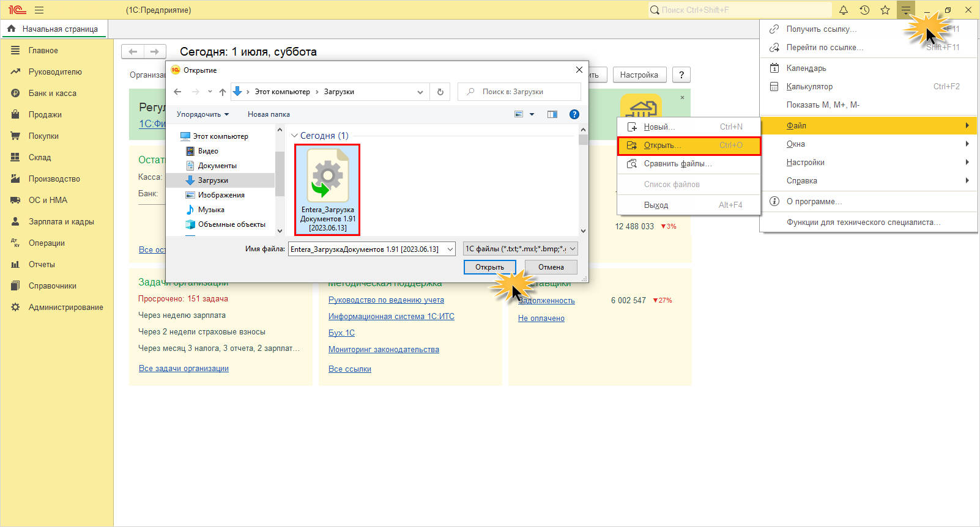Open the main hamburger menu beside 1C logo
Viewport: 980px width, 527px height.
(x=39, y=10)
